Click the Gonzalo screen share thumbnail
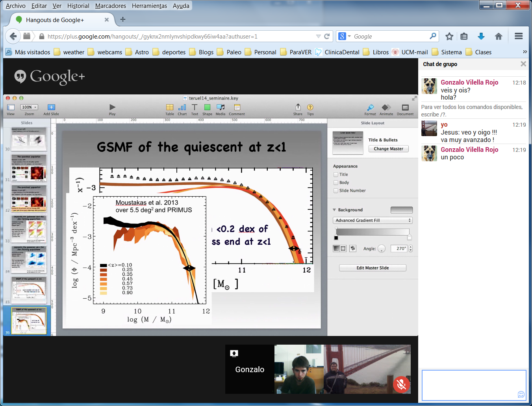Screen dimensions: 532x406 pos(250,369)
